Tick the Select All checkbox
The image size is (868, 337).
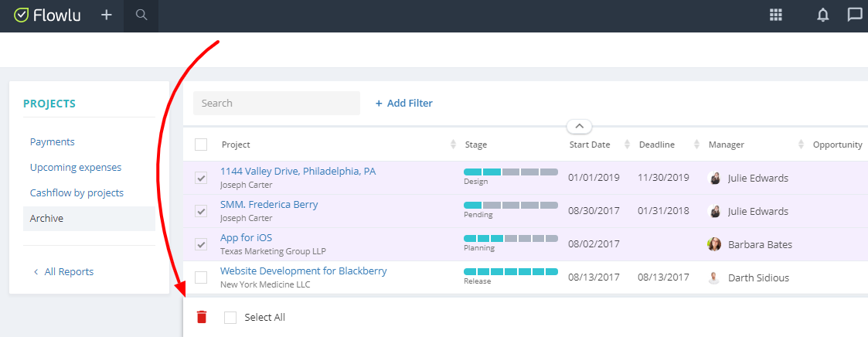point(230,317)
